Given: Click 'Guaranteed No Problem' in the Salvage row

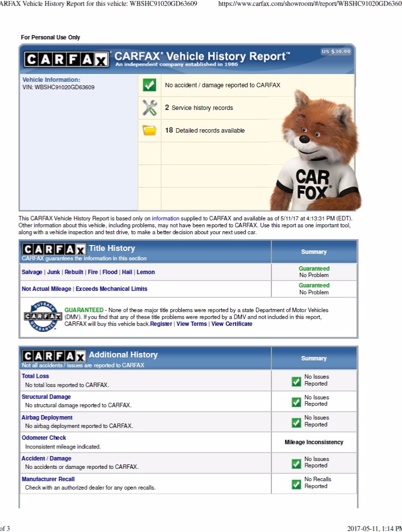Looking at the screenshot, I should pyautogui.click(x=314, y=272).
